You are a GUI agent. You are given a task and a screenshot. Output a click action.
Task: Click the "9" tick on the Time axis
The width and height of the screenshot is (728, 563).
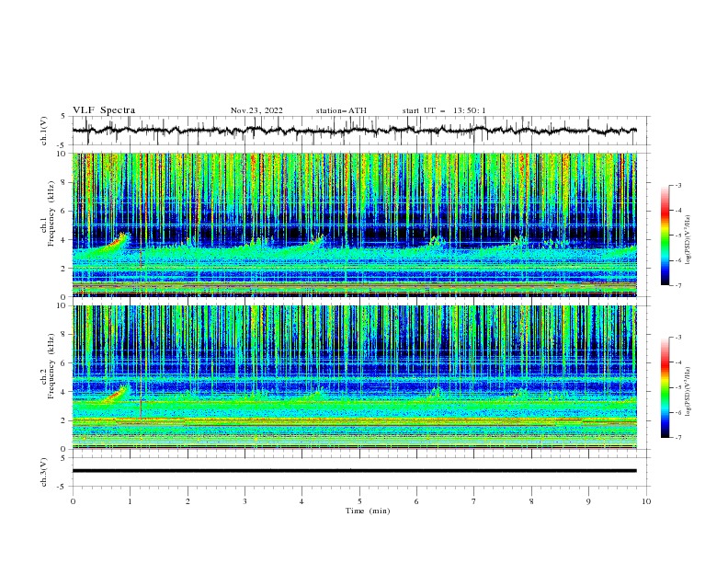click(588, 501)
